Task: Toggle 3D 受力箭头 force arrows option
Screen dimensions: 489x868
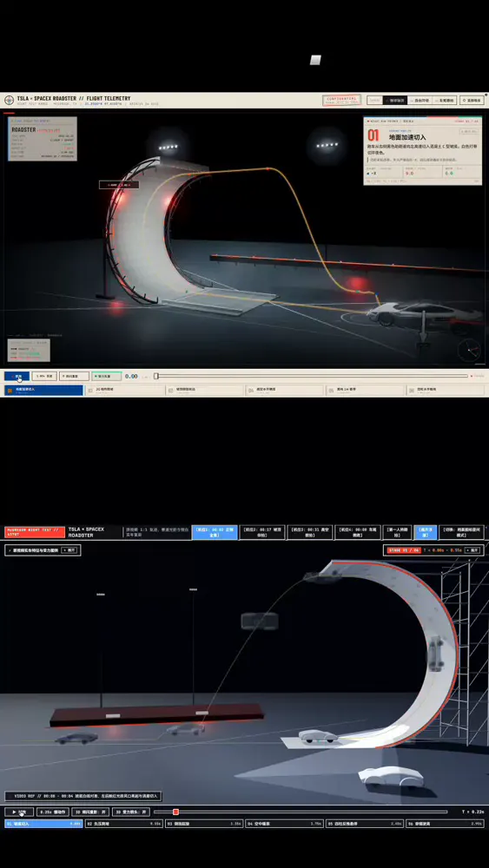Action: (x=131, y=812)
